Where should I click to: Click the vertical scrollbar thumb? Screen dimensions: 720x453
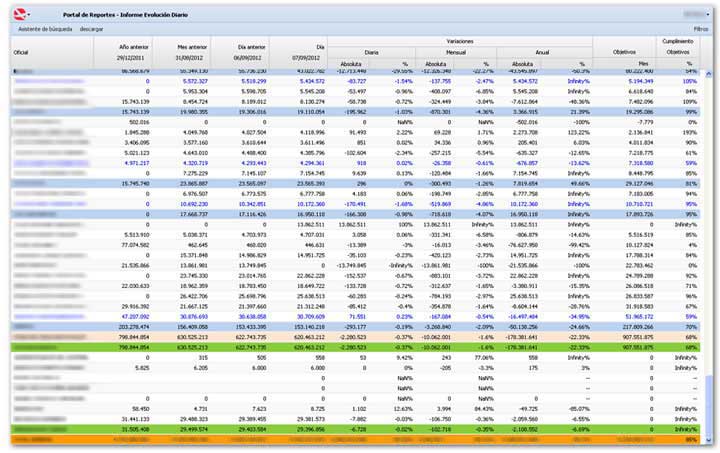(x=709, y=404)
